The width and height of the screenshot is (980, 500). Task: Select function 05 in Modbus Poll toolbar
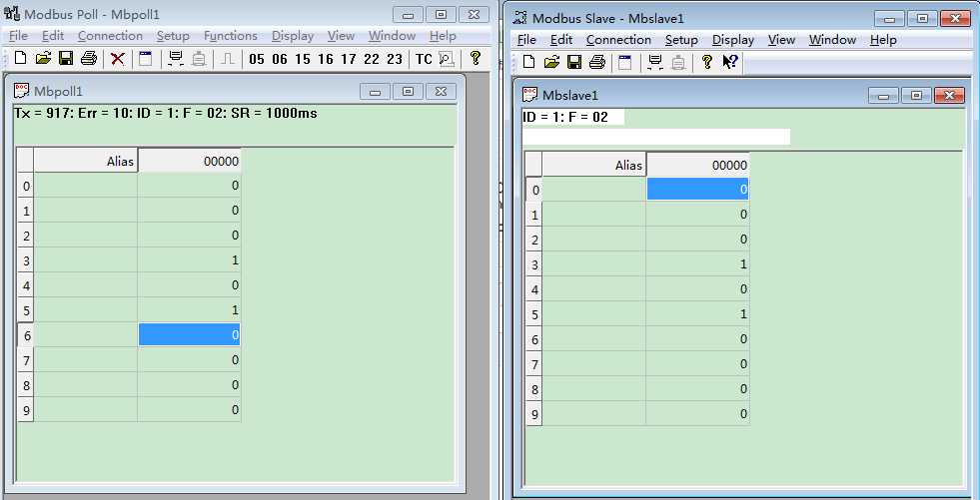point(257,59)
